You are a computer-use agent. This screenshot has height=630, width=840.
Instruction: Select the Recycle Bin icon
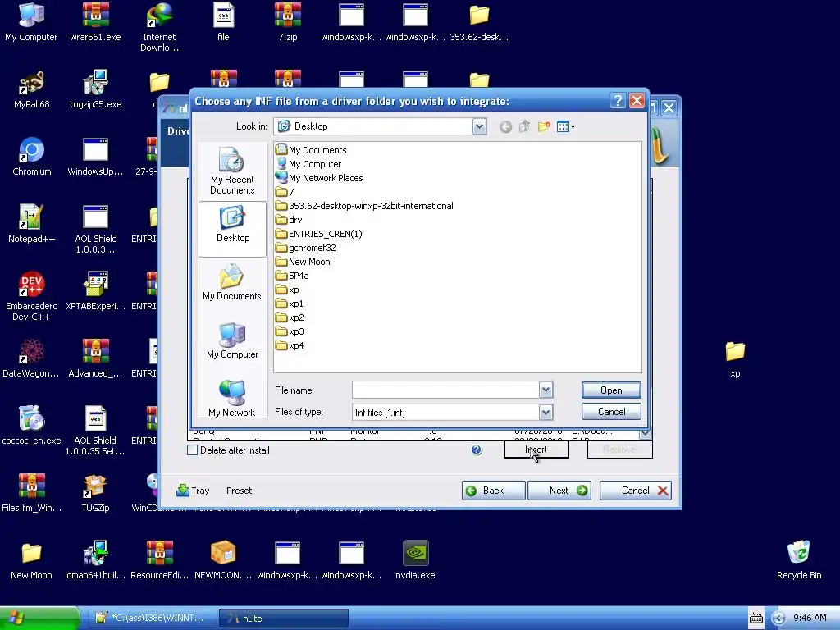[799, 559]
